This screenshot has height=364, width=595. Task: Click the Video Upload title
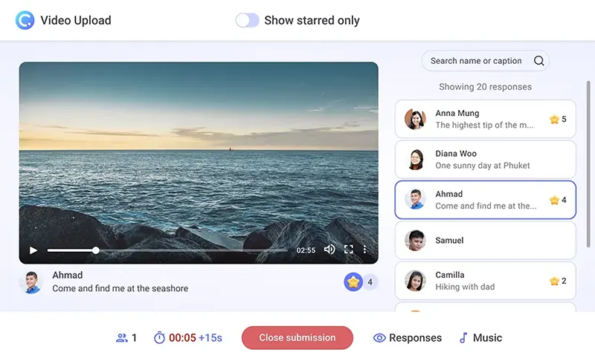76,21
